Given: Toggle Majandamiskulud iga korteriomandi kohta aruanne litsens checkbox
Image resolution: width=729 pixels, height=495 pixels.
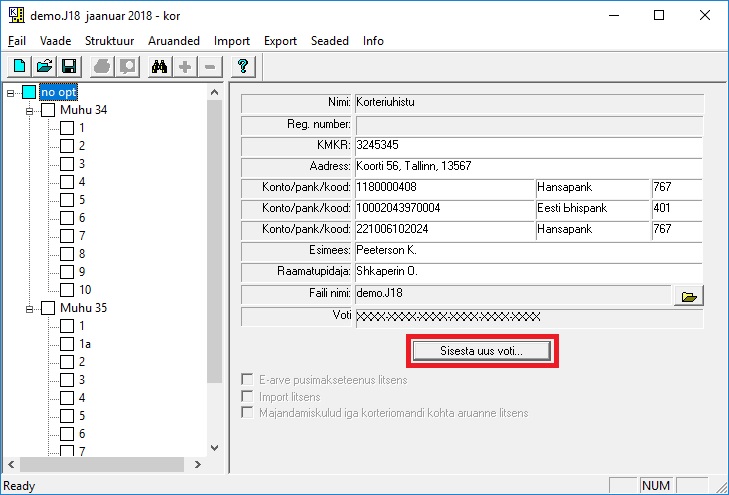Looking at the screenshot, I should [x=247, y=412].
